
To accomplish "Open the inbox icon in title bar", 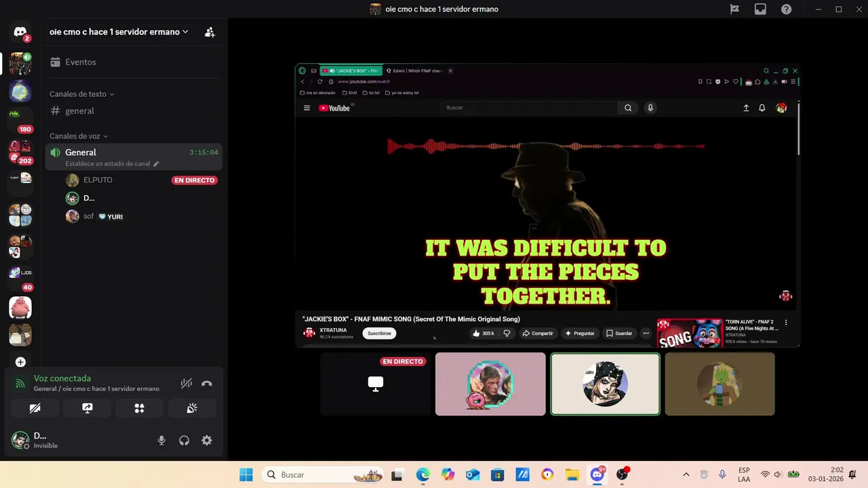I will (x=760, y=9).
